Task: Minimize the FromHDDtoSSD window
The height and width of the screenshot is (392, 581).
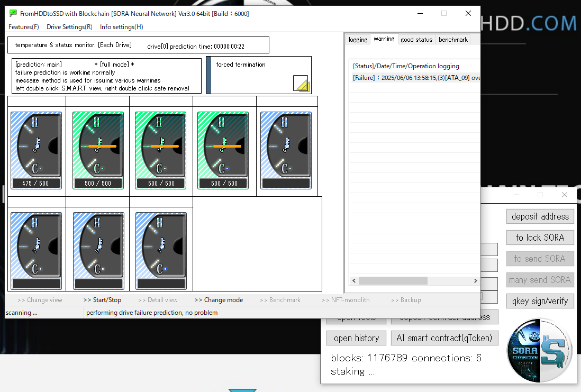Action: pos(420,13)
